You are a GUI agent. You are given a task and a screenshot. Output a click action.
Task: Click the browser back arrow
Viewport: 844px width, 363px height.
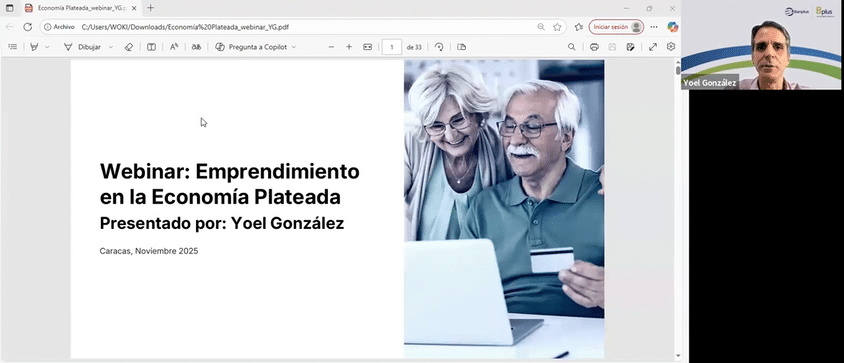(10, 27)
